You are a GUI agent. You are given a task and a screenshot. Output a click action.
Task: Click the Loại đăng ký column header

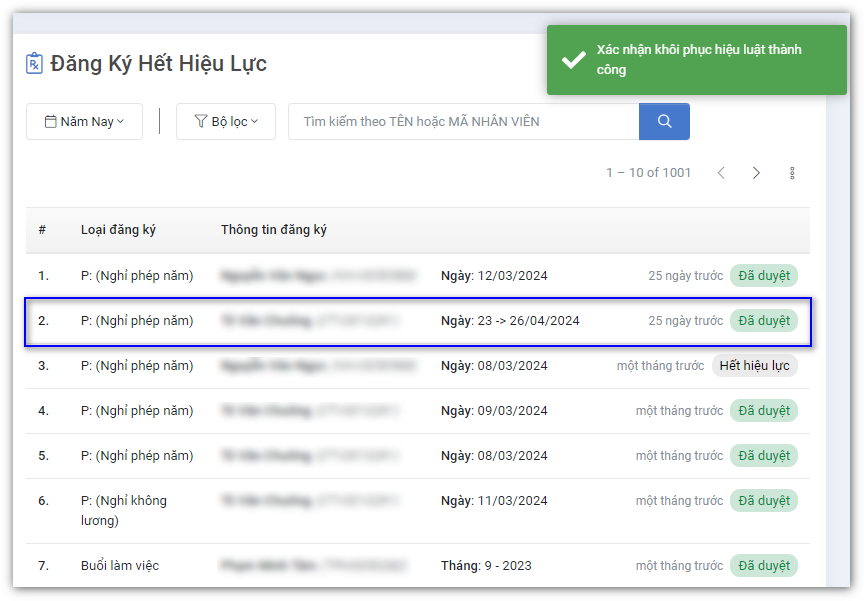118,230
